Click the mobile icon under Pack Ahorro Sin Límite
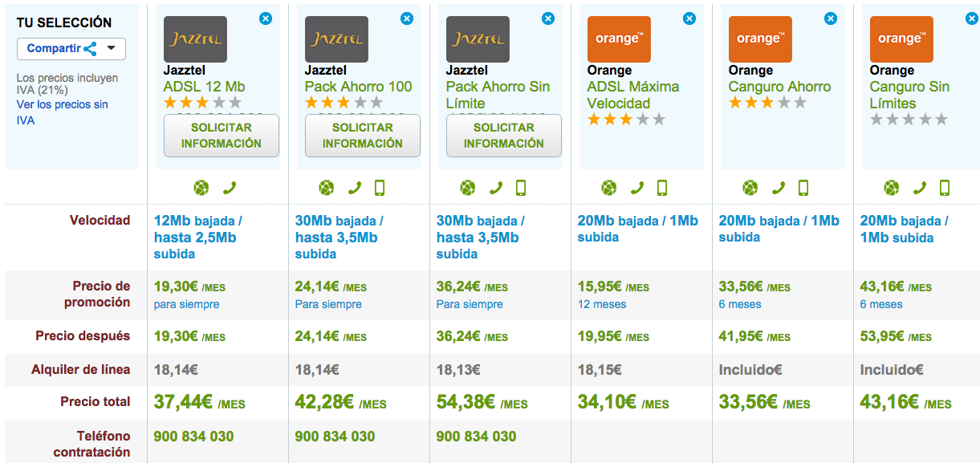This screenshot has height=463, width=980. pos(521,188)
